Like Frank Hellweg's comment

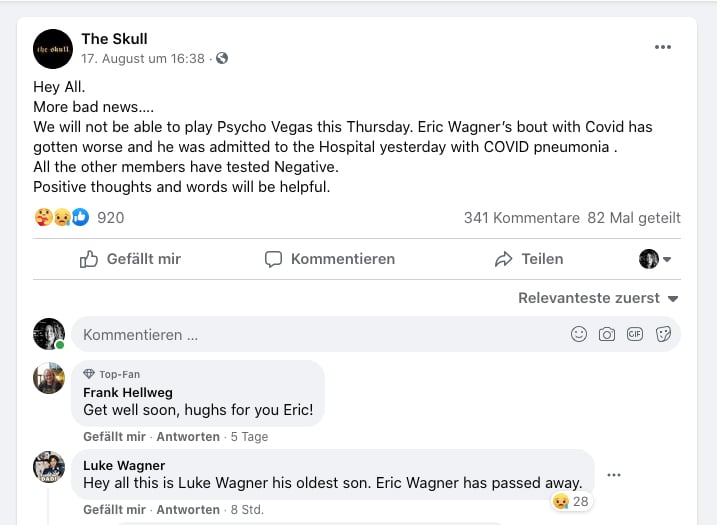(x=114, y=437)
